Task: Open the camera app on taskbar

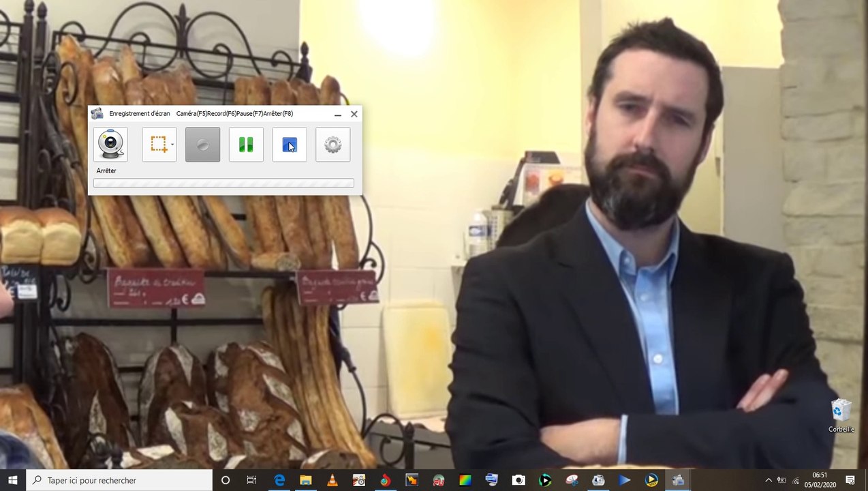Action: click(x=518, y=480)
